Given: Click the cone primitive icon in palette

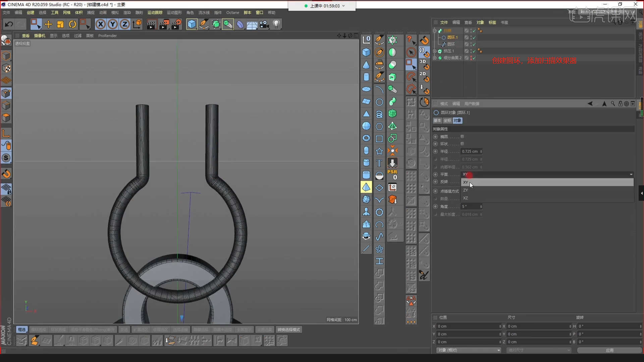Looking at the screenshot, I should click(x=366, y=65).
